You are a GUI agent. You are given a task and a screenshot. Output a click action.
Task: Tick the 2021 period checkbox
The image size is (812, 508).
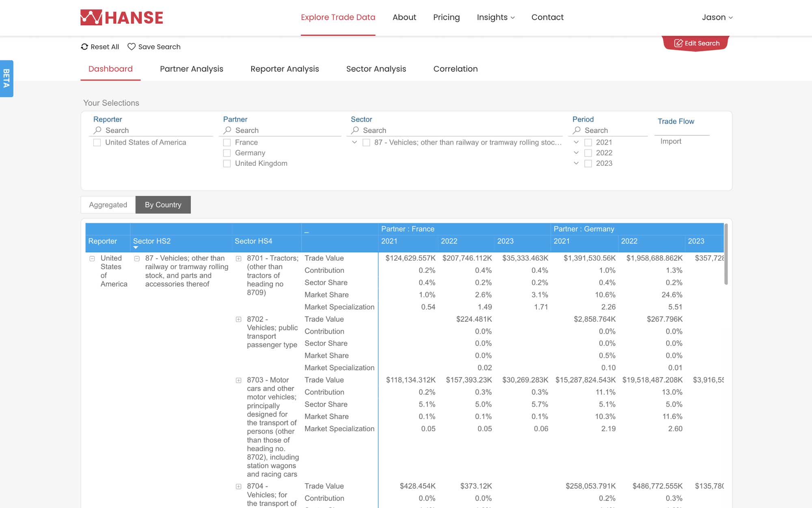(588, 143)
